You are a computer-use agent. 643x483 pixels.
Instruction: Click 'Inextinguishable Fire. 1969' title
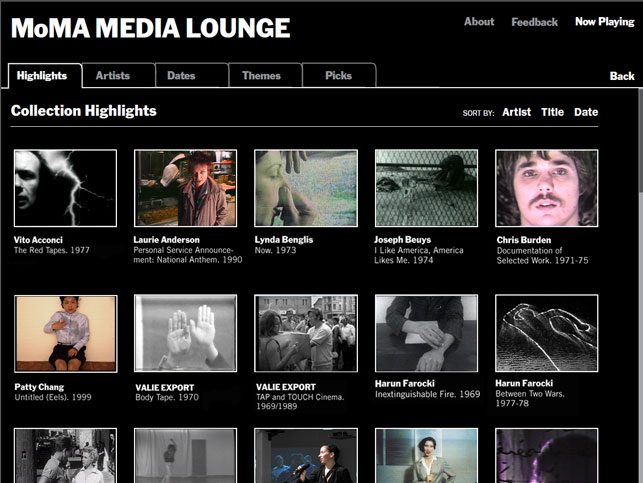[427, 394]
